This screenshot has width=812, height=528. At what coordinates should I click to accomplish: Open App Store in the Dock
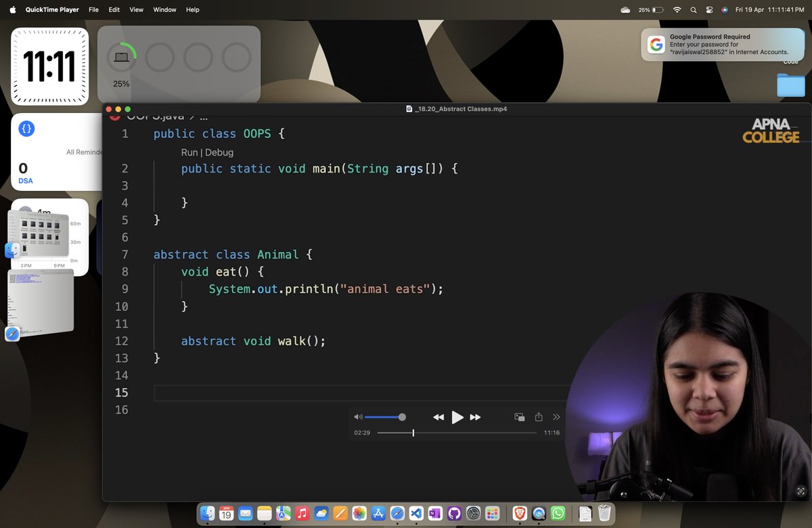(x=378, y=513)
